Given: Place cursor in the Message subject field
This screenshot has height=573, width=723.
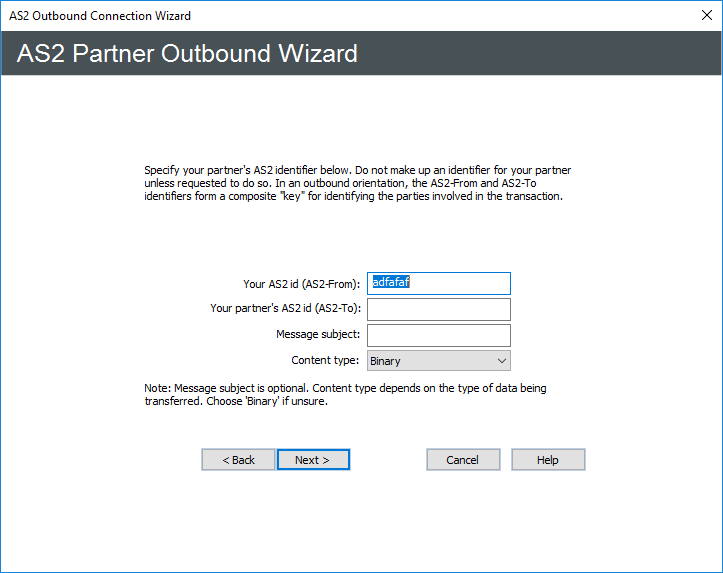Looking at the screenshot, I should click(438, 335).
